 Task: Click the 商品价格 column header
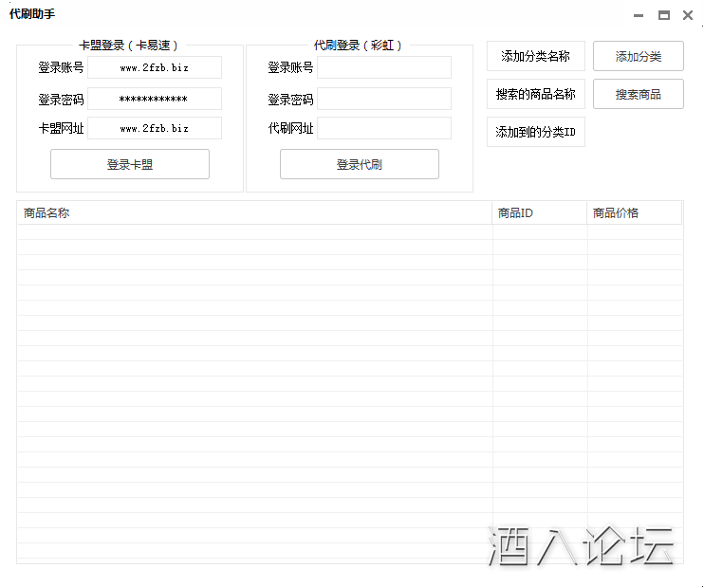click(x=634, y=213)
